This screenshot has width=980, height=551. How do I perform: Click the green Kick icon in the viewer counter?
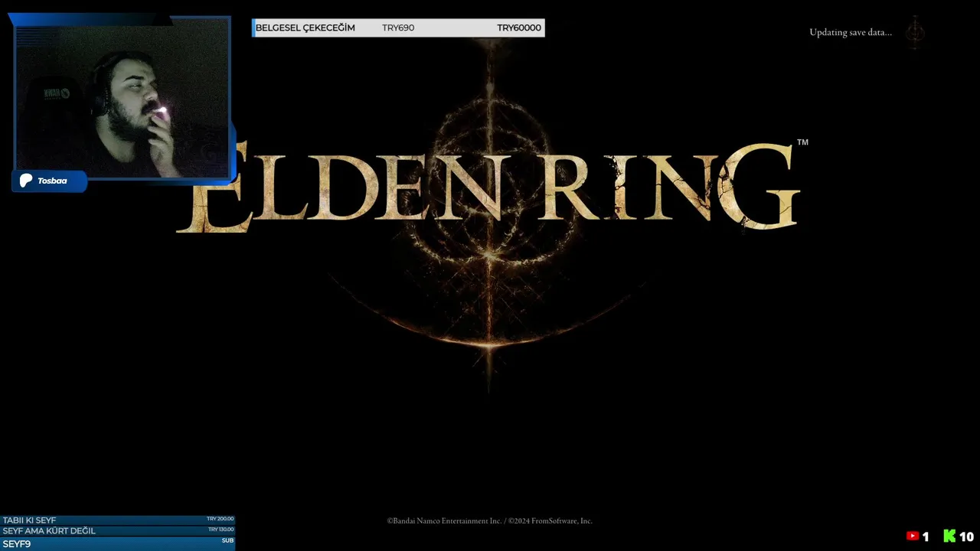point(949,536)
